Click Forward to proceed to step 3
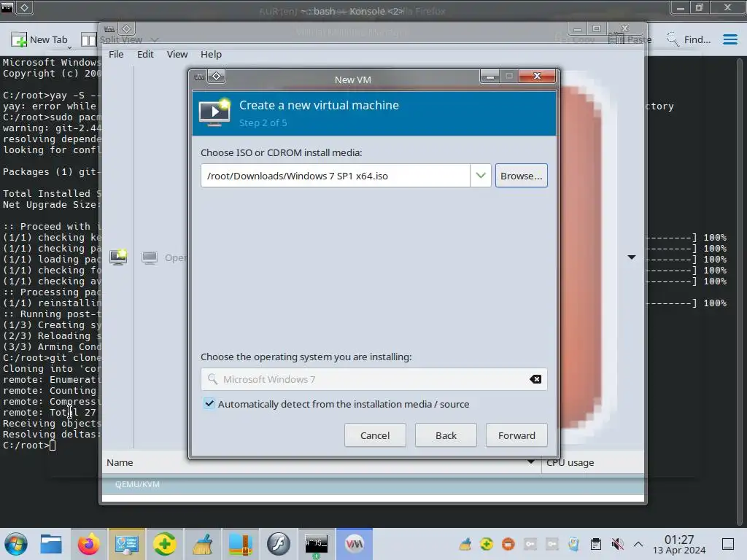Screen dimensions: 747x560 [516, 435]
